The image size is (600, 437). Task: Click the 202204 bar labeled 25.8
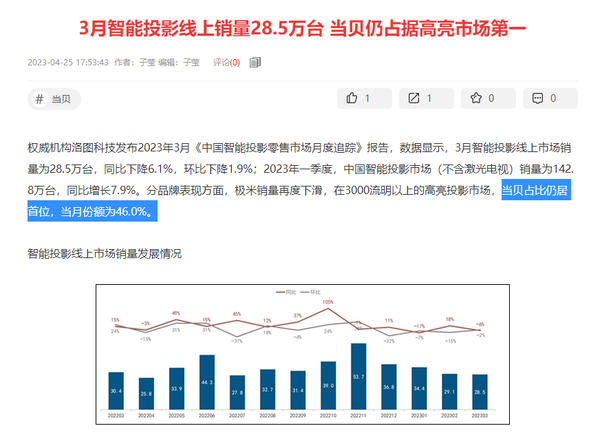pos(146,394)
